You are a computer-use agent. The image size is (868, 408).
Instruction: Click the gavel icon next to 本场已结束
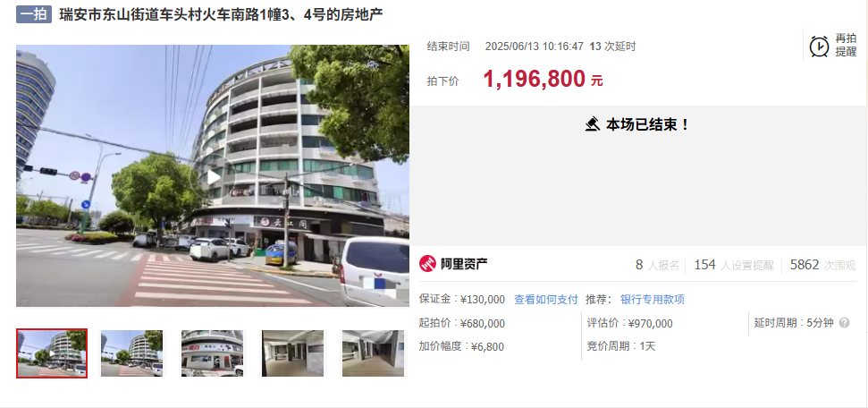593,124
